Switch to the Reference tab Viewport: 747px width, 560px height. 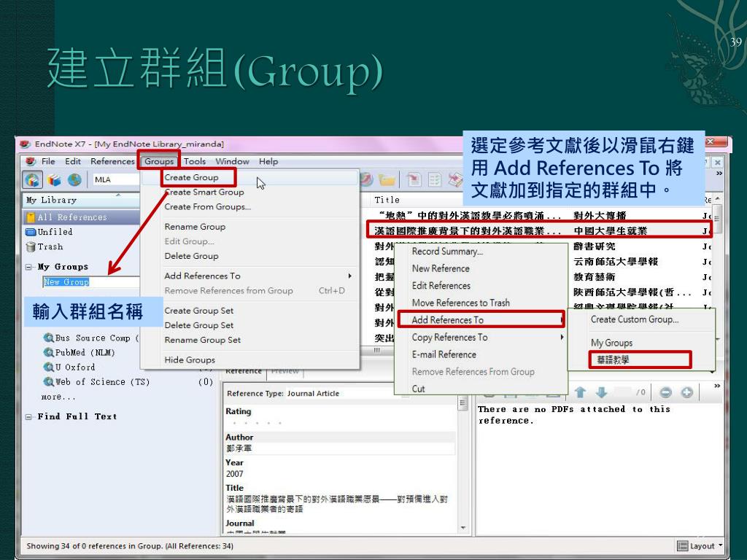click(244, 370)
